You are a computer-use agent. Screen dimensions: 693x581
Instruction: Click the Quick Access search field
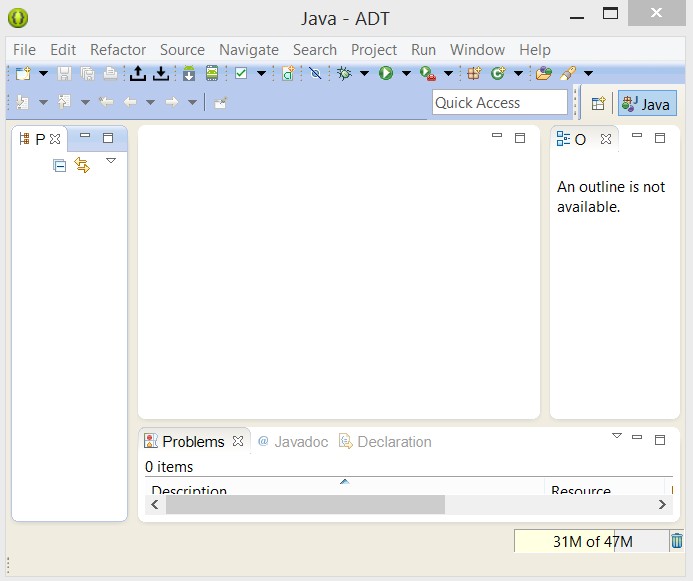pyautogui.click(x=499, y=102)
